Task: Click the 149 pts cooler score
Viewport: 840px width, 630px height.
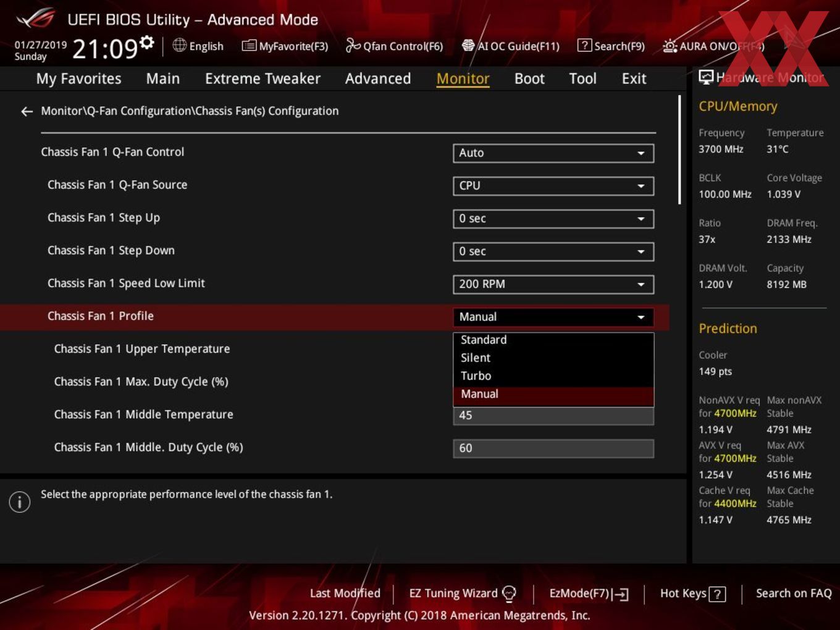Action: 715,371
